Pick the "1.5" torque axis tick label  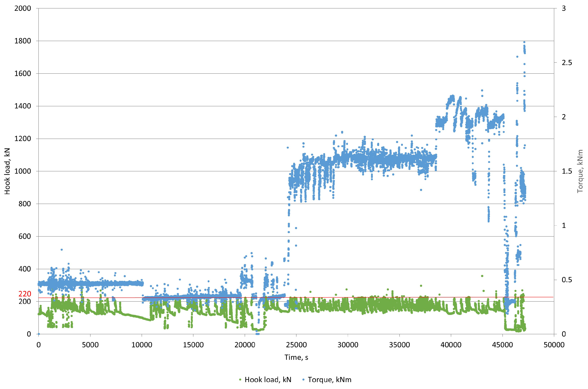[567, 171]
